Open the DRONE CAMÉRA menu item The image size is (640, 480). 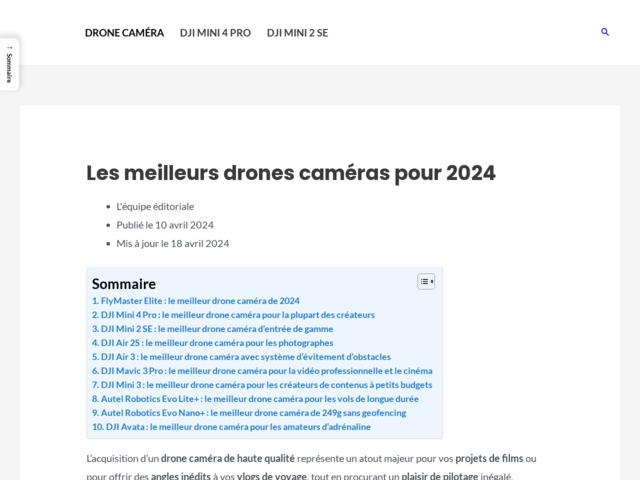(x=124, y=33)
